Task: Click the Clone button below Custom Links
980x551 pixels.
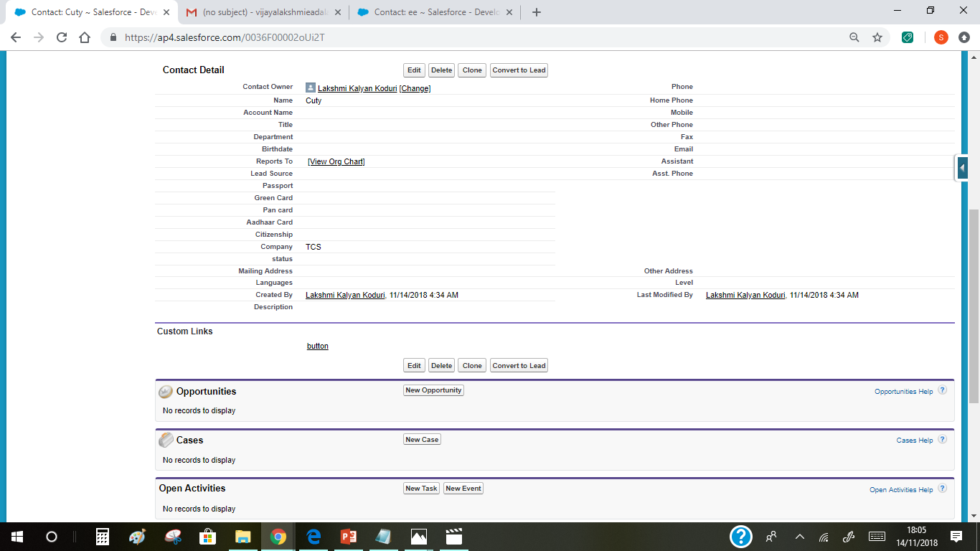Action: (x=472, y=366)
